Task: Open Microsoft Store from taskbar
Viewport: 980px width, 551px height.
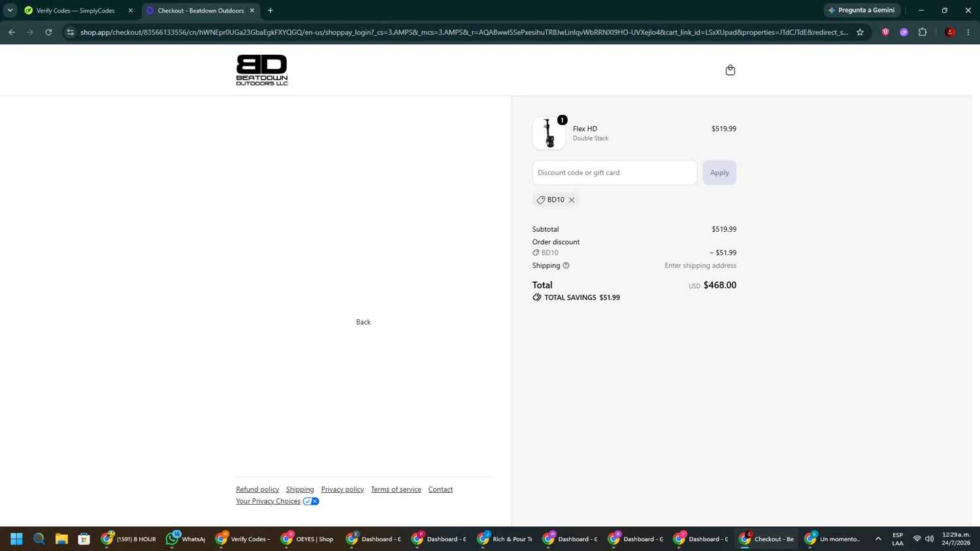Action: coord(84,539)
